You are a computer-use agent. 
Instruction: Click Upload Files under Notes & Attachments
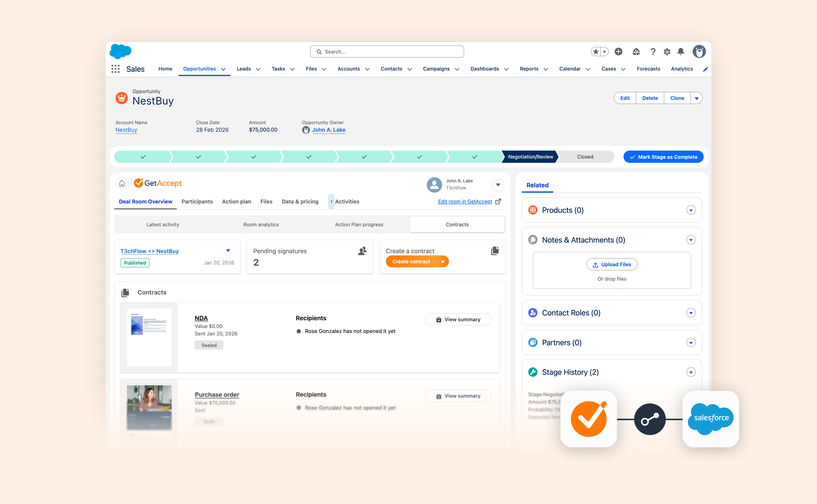612,264
